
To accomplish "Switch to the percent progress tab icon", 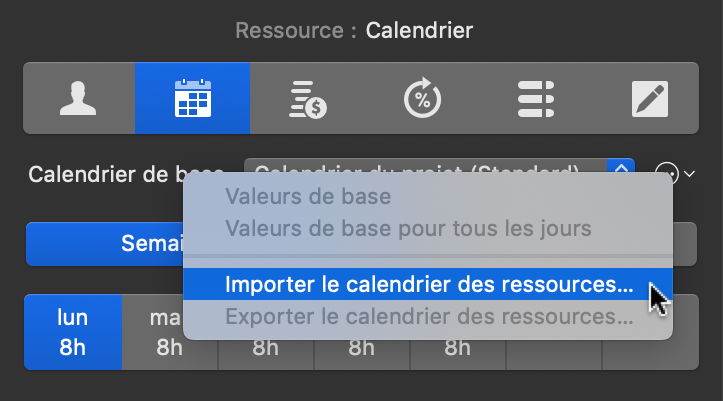I will click(x=421, y=98).
